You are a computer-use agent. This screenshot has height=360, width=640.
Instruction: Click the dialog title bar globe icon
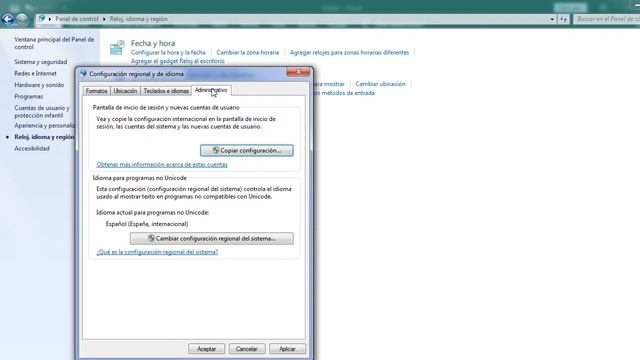point(84,73)
